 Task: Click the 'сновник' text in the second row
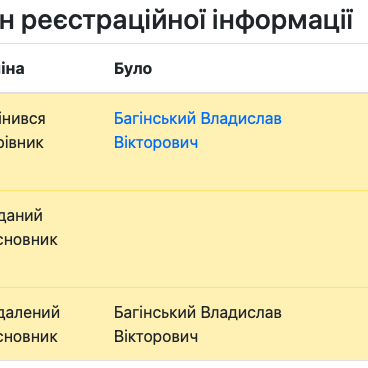[29, 240]
